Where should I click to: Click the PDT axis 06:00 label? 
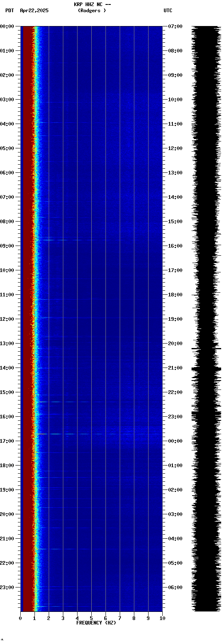click(7, 173)
